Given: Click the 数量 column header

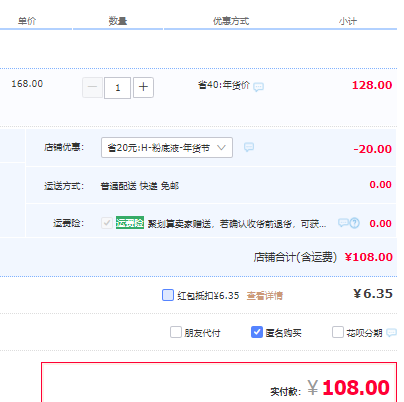Looking at the screenshot, I should (x=118, y=21).
